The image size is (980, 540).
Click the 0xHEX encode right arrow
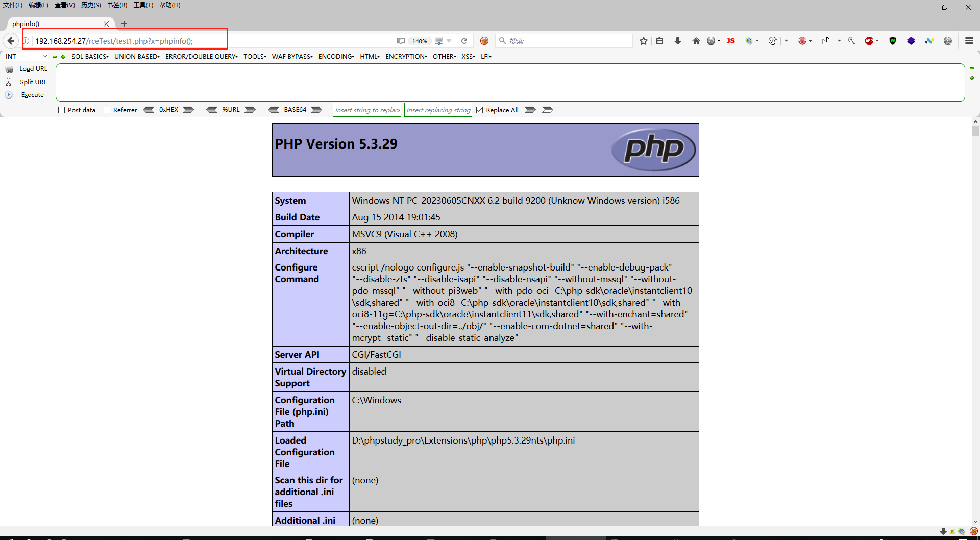[188, 110]
